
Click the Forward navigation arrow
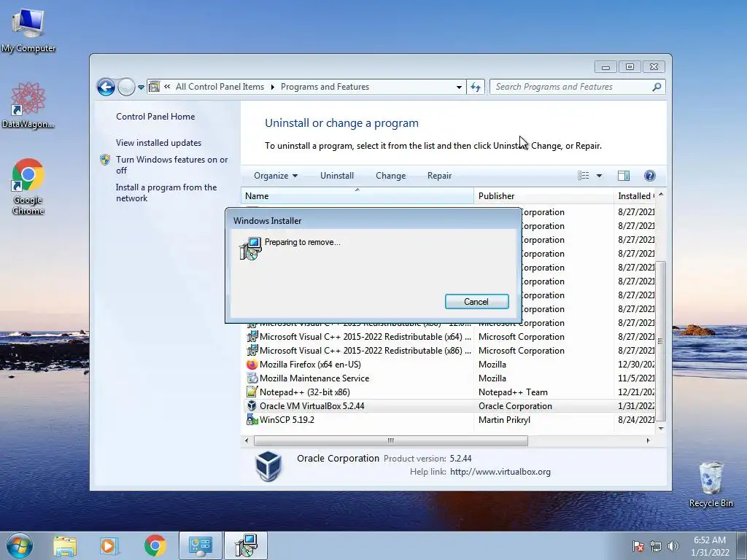coord(126,87)
